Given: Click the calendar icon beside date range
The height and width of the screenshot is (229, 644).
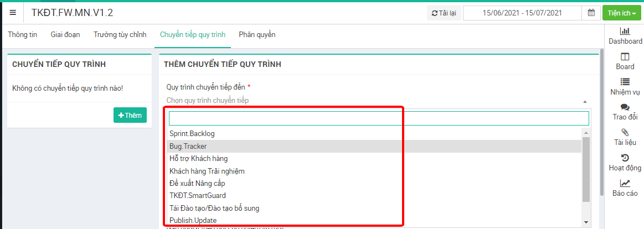Looking at the screenshot, I should pyautogui.click(x=591, y=13).
